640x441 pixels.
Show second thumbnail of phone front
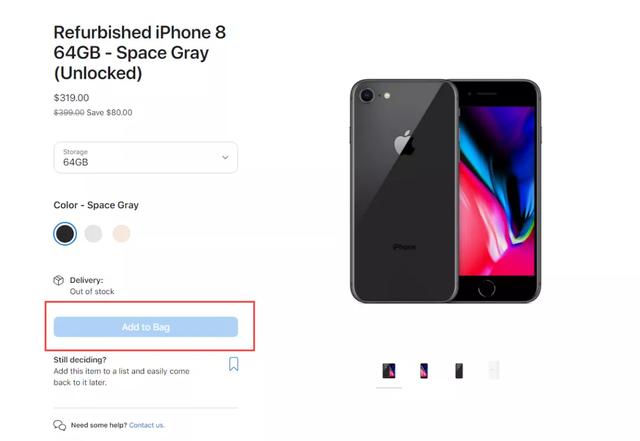pos(424,371)
